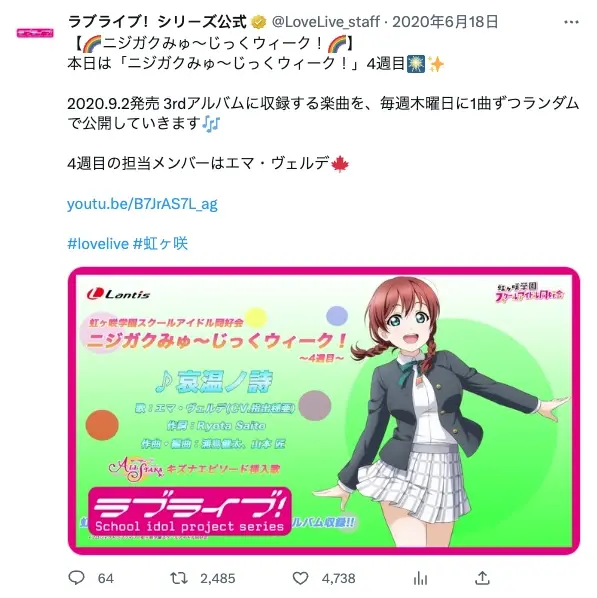This screenshot has height=598, width=597.
Task: Click the Lantis logo in the image
Action: (118, 294)
